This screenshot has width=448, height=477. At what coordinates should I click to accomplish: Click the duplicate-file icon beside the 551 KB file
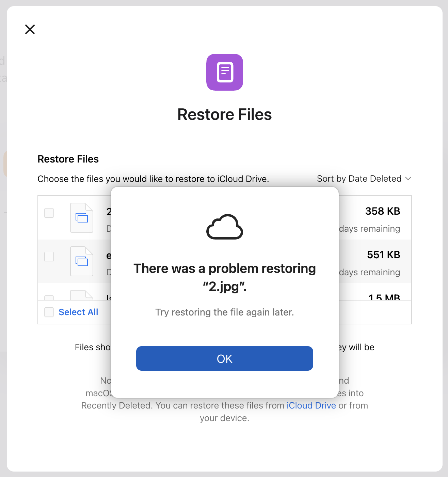82,261
